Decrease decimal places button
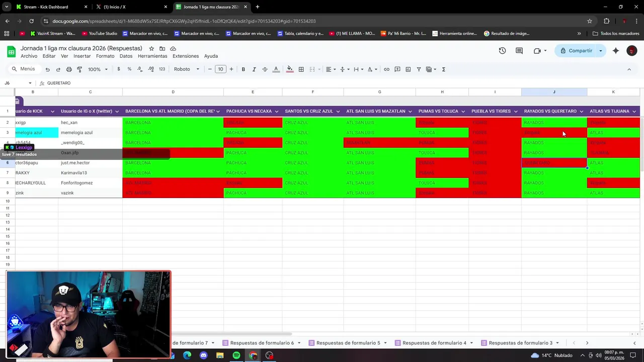The image size is (644, 362). [x=140, y=69]
